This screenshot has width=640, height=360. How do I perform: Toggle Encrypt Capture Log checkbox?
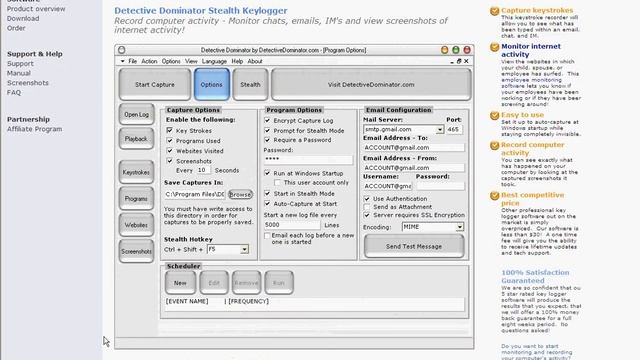coord(267,120)
